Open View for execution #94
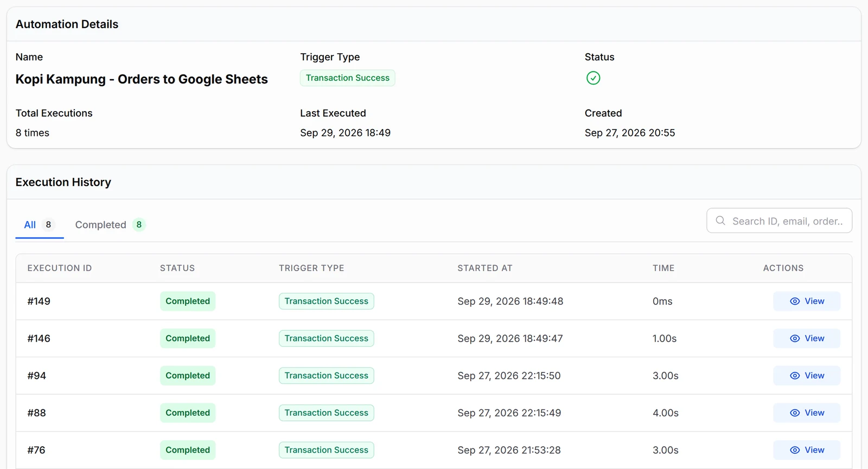 [807, 376]
